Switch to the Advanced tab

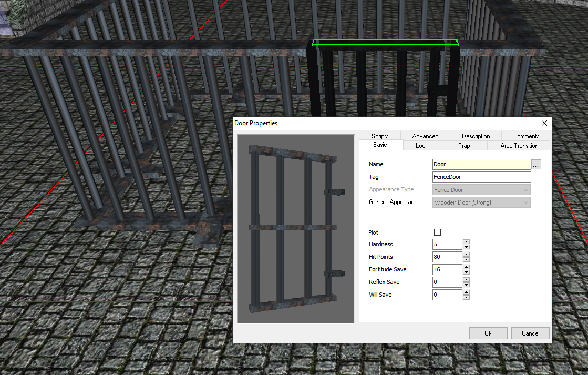tap(425, 136)
